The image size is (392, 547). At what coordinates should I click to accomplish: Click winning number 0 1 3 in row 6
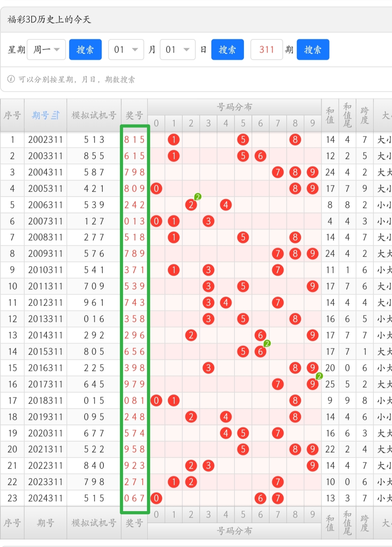[x=134, y=221]
